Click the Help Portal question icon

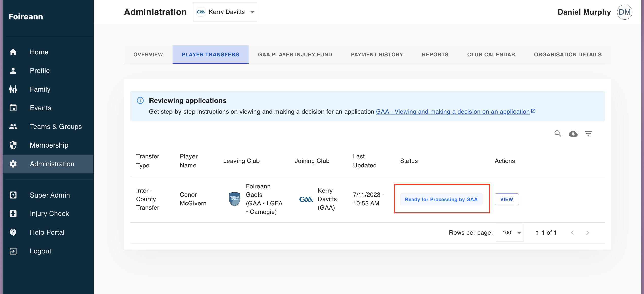[13, 232]
